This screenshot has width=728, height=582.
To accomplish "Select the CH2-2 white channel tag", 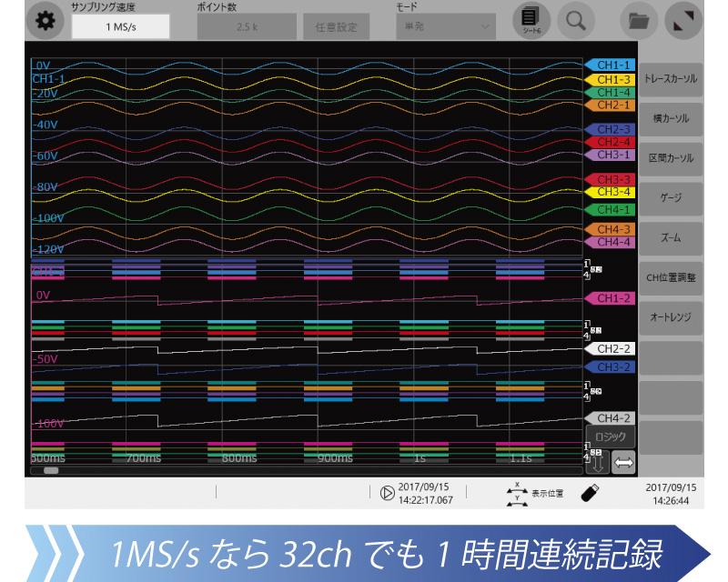I will tap(610, 348).
